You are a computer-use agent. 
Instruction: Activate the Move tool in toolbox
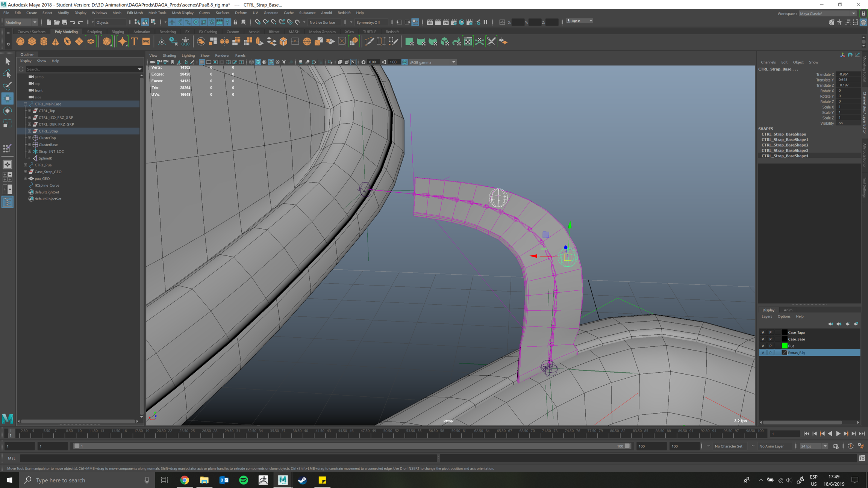pos(8,98)
